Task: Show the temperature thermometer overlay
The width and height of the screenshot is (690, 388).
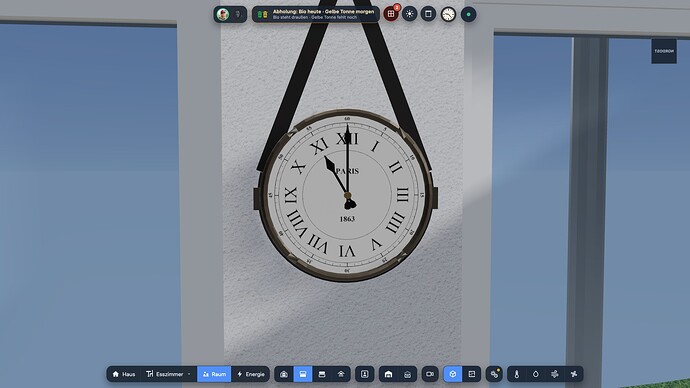Action: coord(517,374)
